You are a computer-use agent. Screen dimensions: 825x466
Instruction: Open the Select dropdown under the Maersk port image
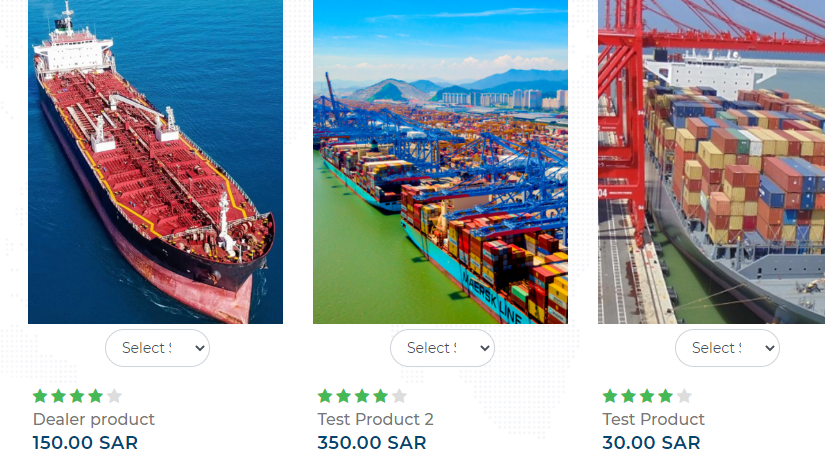(x=442, y=348)
